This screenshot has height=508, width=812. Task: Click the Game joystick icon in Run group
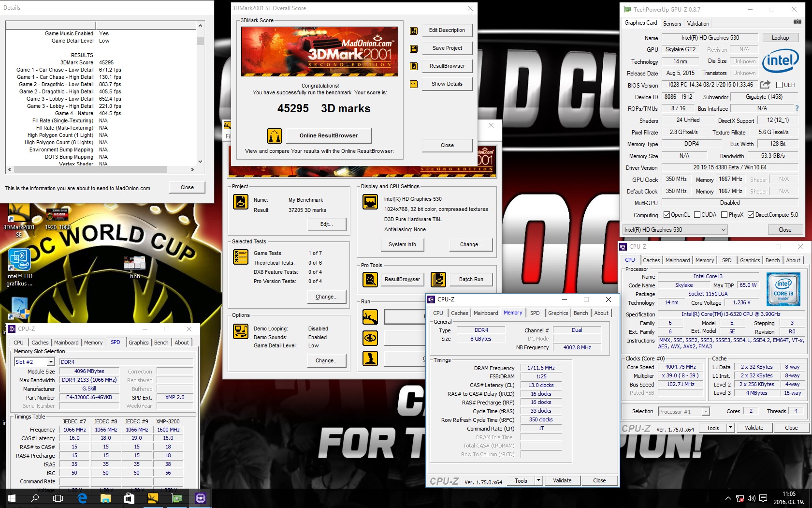tap(370, 359)
